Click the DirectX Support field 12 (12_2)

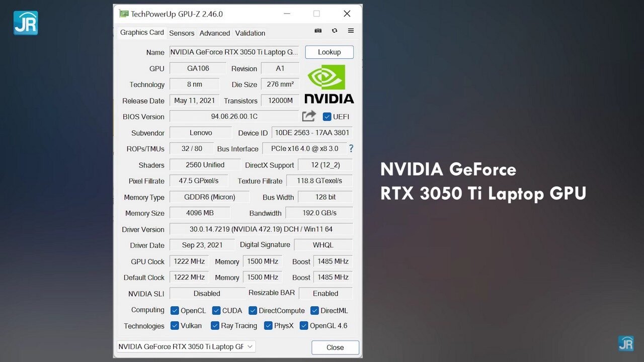click(326, 165)
